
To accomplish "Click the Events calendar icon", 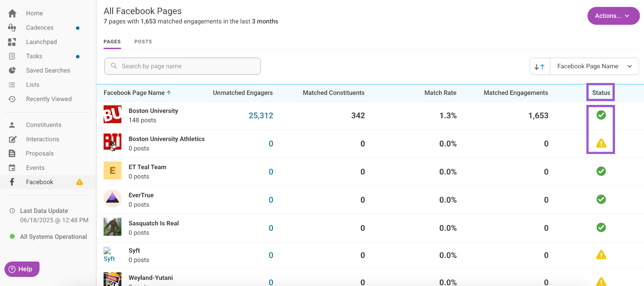I will click(x=12, y=168).
